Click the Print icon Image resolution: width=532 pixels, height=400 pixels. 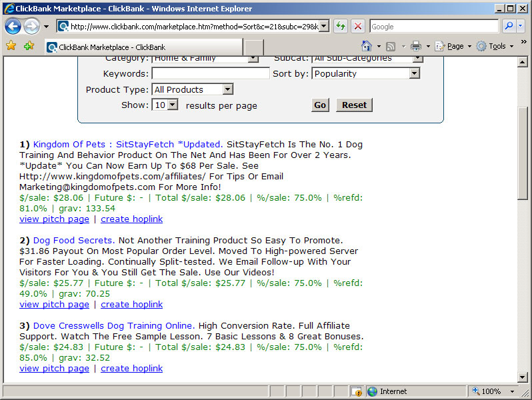(415, 46)
